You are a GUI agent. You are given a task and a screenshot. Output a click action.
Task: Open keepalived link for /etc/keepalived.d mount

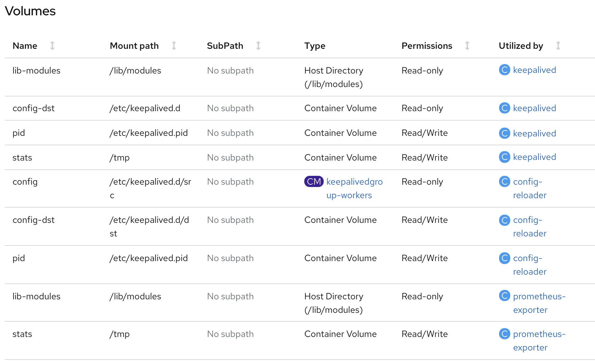(534, 108)
